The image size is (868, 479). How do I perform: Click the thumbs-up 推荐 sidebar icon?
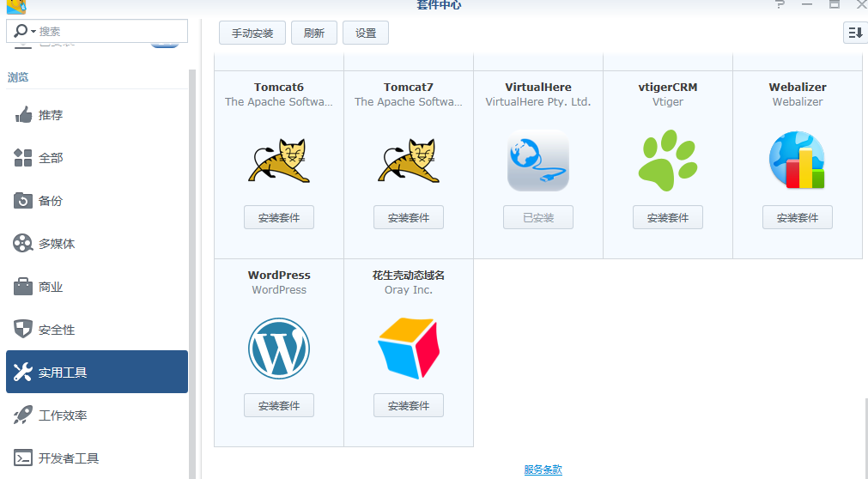[x=23, y=115]
